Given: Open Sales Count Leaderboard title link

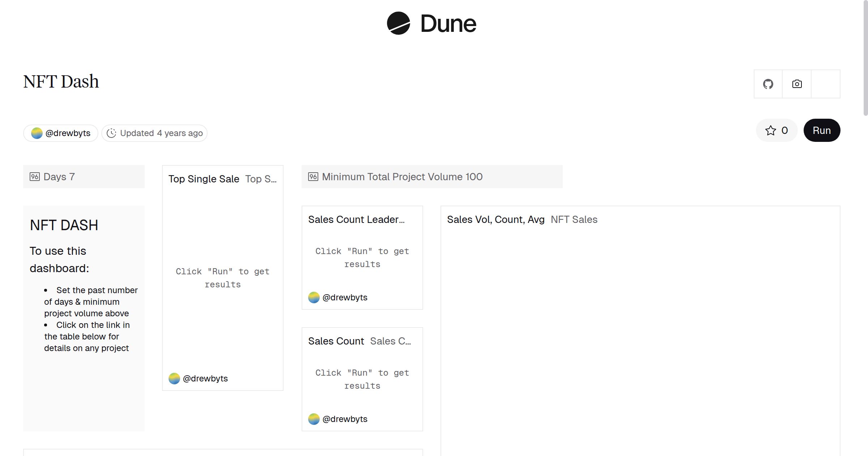Looking at the screenshot, I should click(x=356, y=219).
